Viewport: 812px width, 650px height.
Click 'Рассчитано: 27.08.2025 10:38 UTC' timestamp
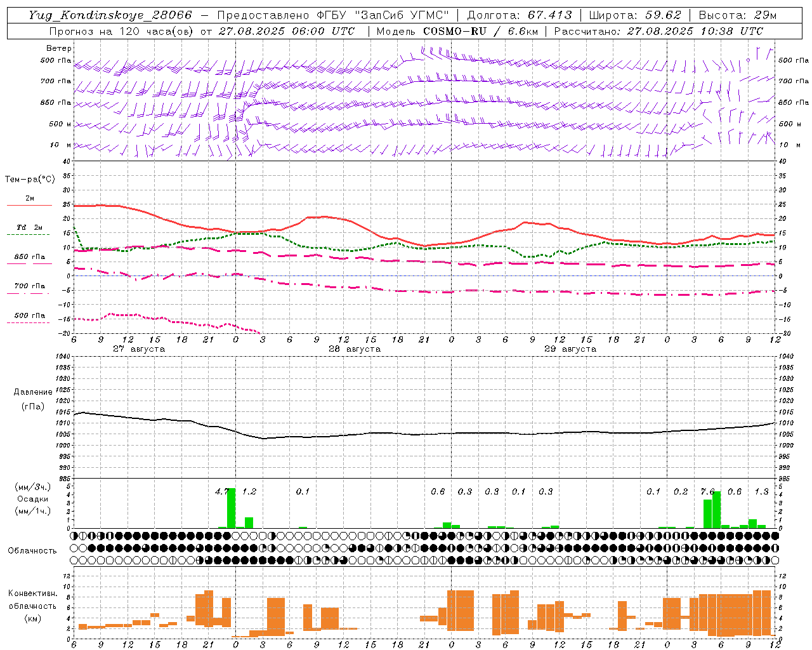(658, 31)
